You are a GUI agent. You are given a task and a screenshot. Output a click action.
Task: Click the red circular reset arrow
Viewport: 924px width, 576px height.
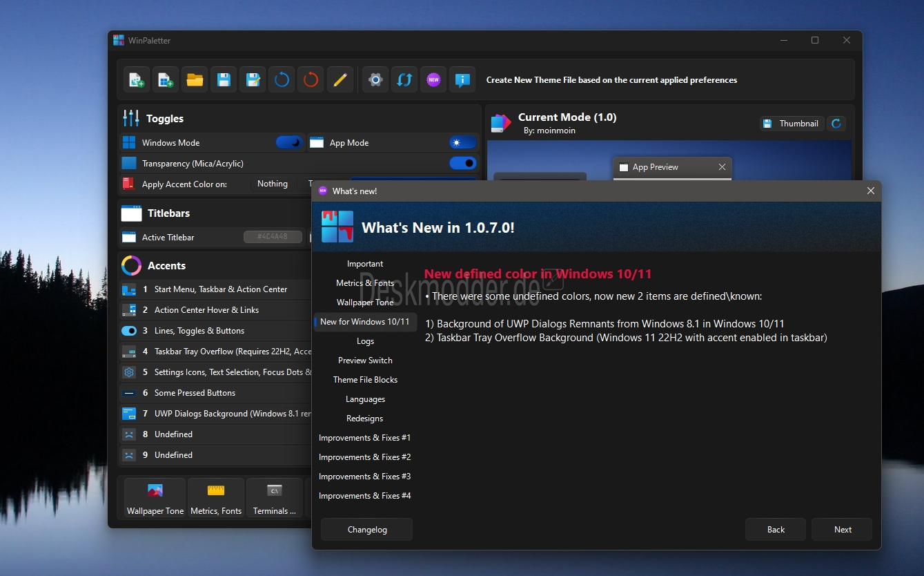pyautogui.click(x=311, y=80)
